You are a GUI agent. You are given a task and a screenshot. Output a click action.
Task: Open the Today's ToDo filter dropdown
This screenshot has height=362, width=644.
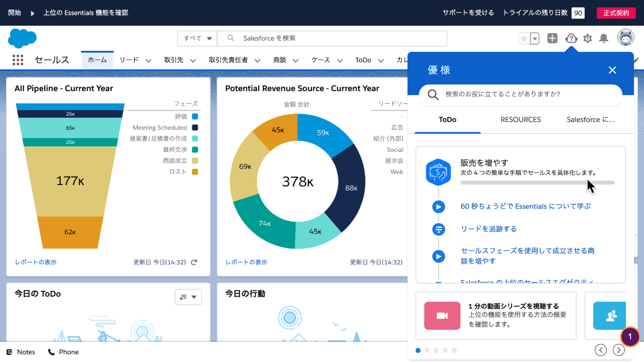click(188, 297)
